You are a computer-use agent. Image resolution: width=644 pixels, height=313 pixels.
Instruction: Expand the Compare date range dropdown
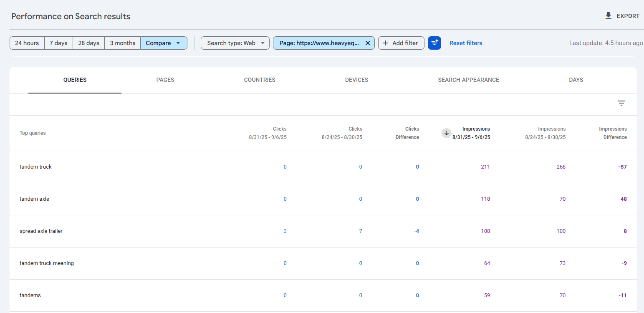pyautogui.click(x=164, y=43)
